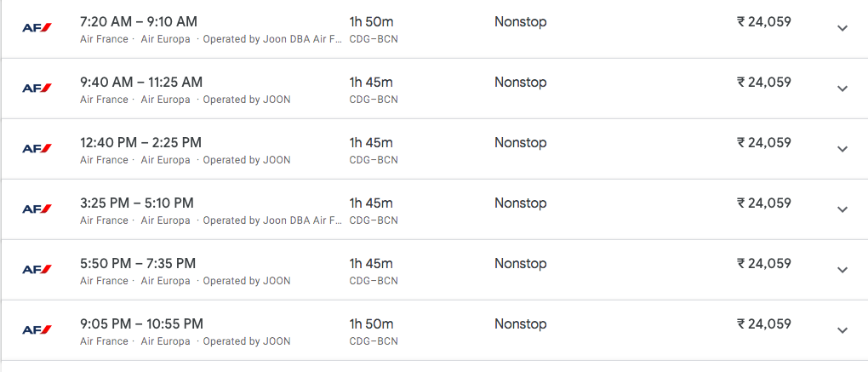Screen dimensions: 868x372
Task: Click ₹ 24,059 price on the 9:05 PM flight
Action: (763, 323)
